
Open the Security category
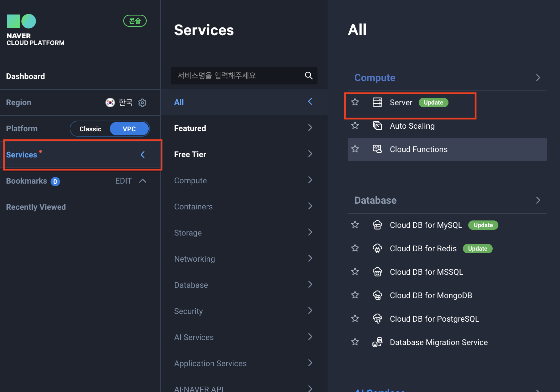pos(244,311)
